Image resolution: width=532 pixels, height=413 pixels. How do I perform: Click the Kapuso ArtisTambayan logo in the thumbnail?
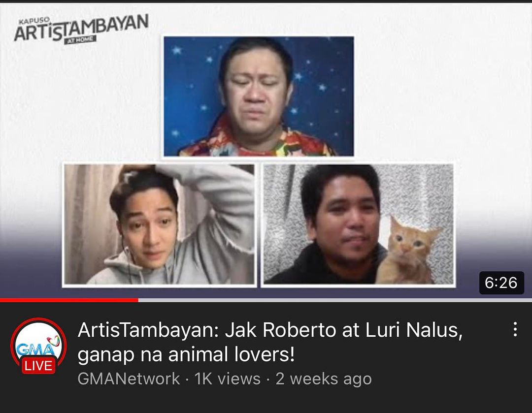pos(81,29)
